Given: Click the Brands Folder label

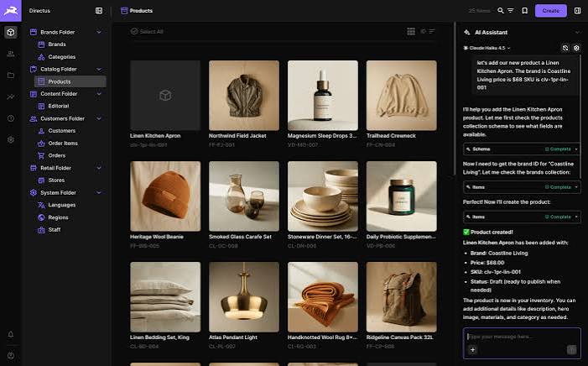Looking at the screenshot, I should (57, 32).
